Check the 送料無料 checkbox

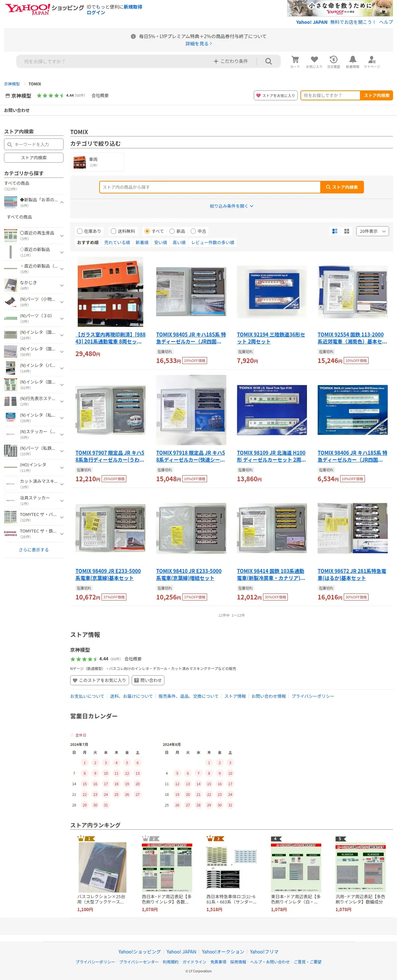[113, 231]
